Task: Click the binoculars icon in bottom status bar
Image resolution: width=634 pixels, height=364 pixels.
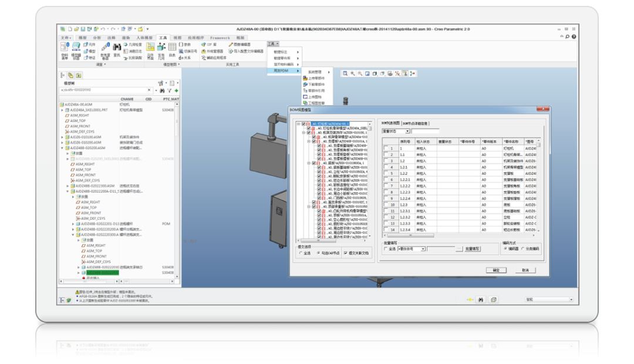Action: [481, 299]
